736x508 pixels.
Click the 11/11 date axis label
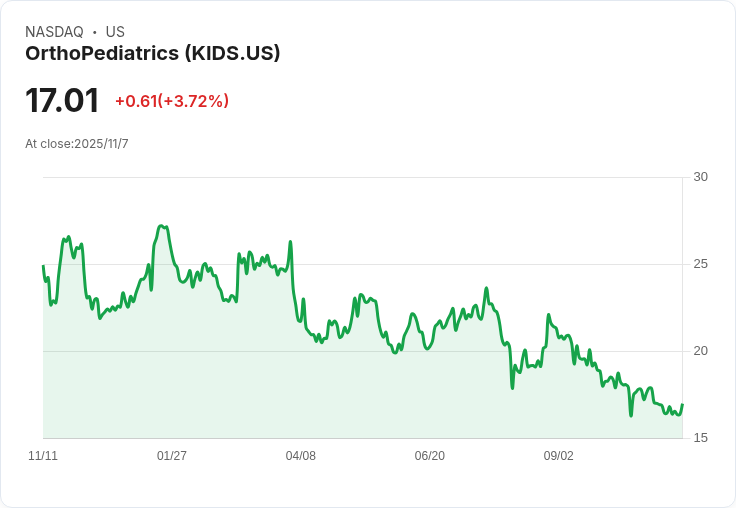click(x=43, y=456)
